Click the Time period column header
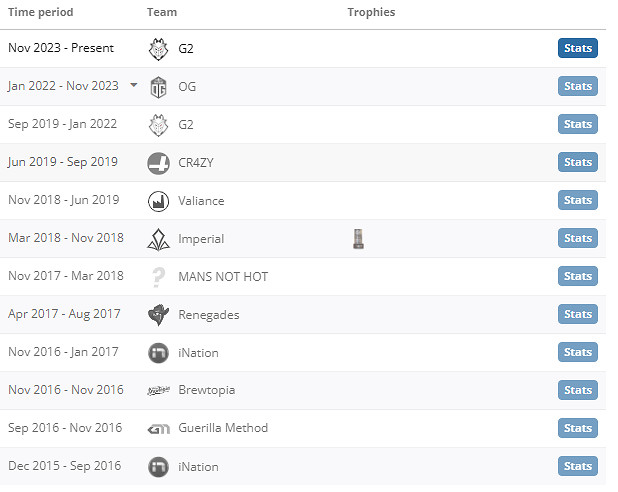The width and height of the screenshot is (618, 492). pyautogui.click(x=41, y=13)
